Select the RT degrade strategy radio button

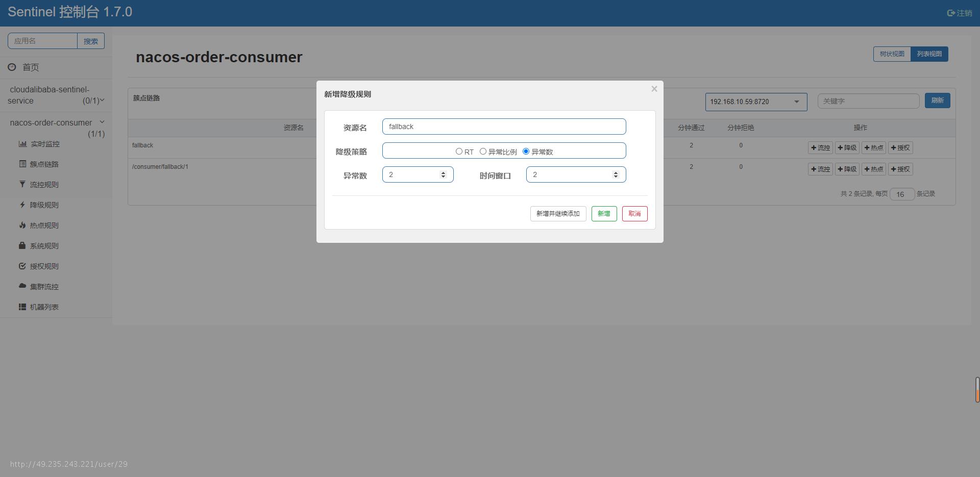[x=459, y=152]
